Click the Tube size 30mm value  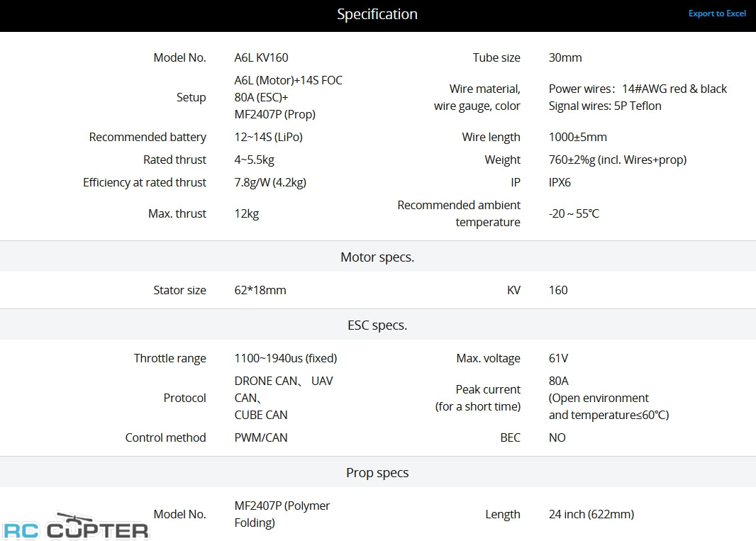pyautogui.click(x=565, y=57)
